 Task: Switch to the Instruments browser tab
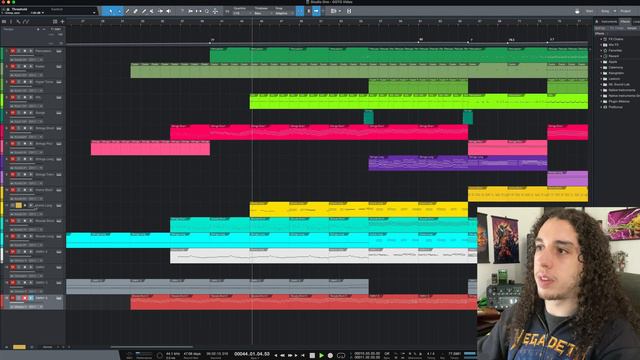[609, 22]
